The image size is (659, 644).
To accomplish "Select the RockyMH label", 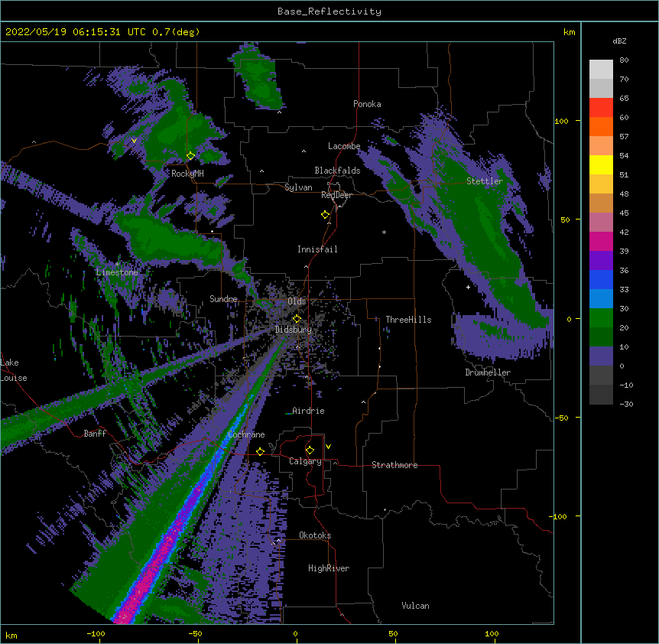I will (x=187, y=174).
